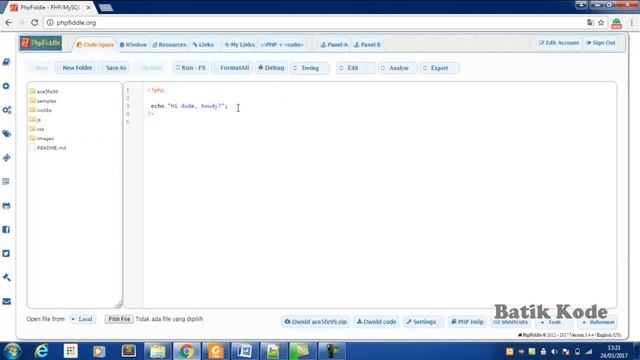Viewport: 640px width, 360px height.
Task: Click the book icon in the left sidebar
Action: pyautogui.click(x=6, y=62)
